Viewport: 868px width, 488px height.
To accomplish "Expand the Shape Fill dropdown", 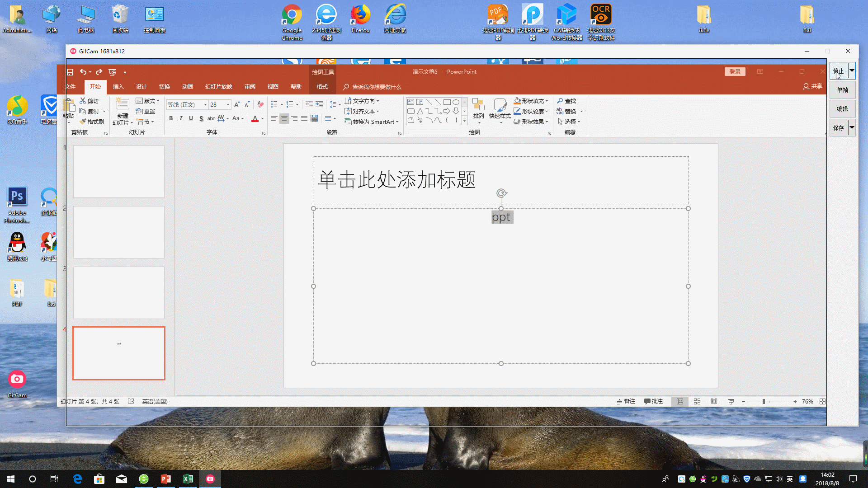I will coord(547,101).
